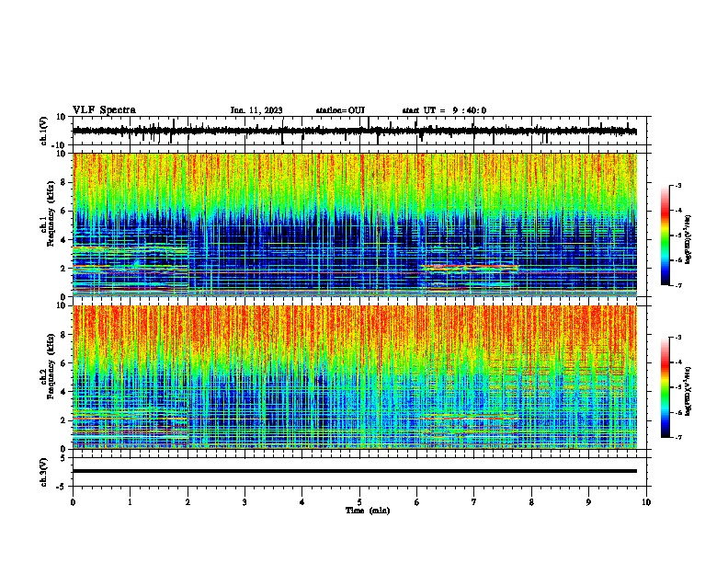Click the '6' kHz tick of ch.1 spectrogram
Viewport: 728px width, 563px height.
[64, 211]
